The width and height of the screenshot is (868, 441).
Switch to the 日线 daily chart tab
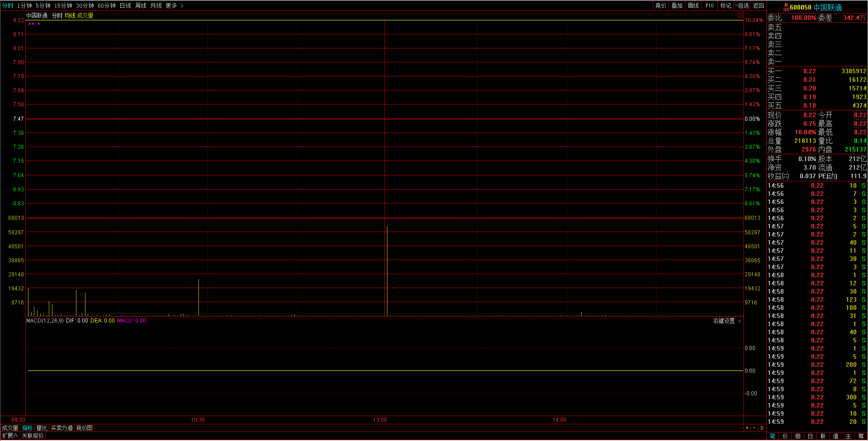coord(125,6)
